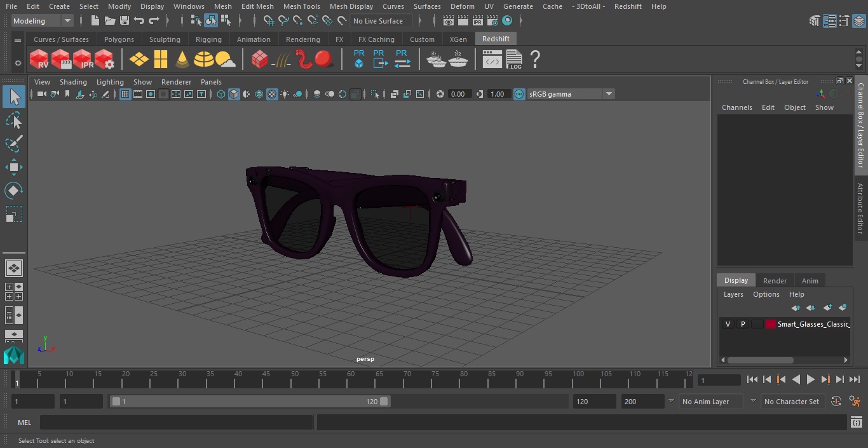Open Layers menu in Layer Editor
The image size is (868, 448).
click(x=733, y=294)
